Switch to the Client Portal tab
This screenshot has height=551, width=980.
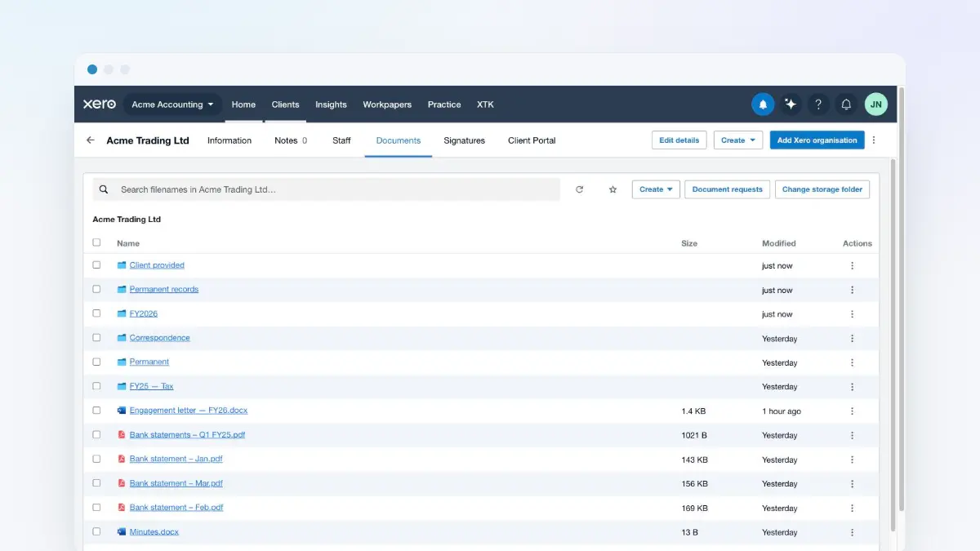[532, 140]
